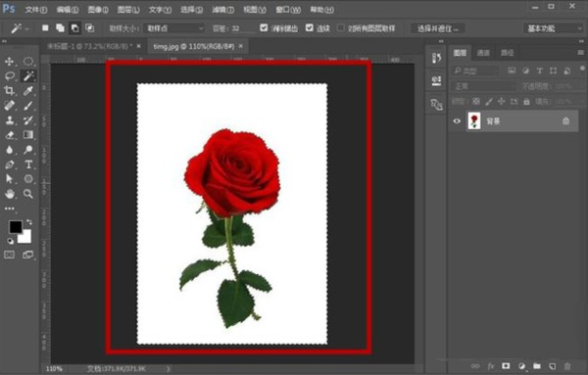Filter layers by smart objects
The width and height of the screenshot is (588, 375).
click(567, 70)
